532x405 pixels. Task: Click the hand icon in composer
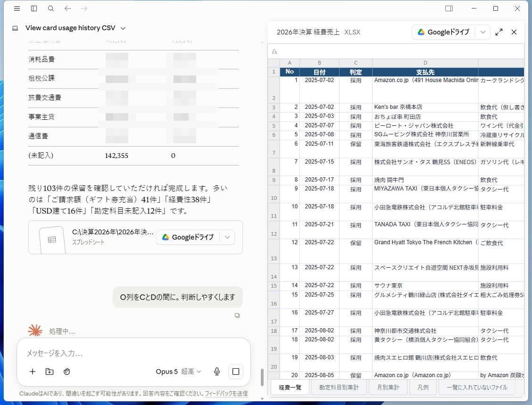(x=67, y=372)
